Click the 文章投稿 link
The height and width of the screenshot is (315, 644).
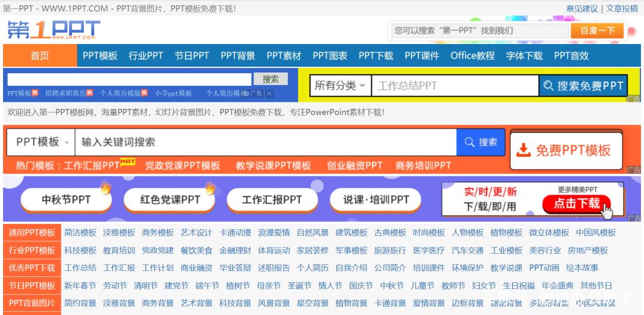click(x=622, y=8)
